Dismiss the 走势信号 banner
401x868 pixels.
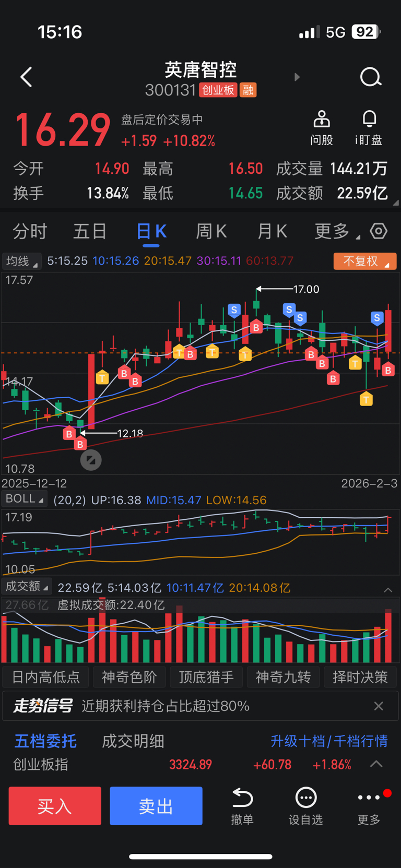379,706
